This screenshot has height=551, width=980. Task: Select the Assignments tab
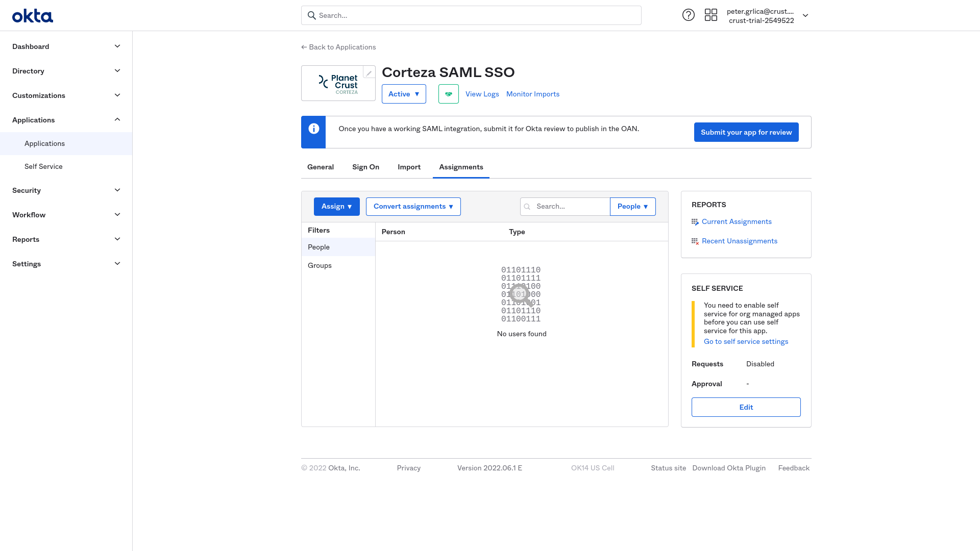[x=461, y=167]
